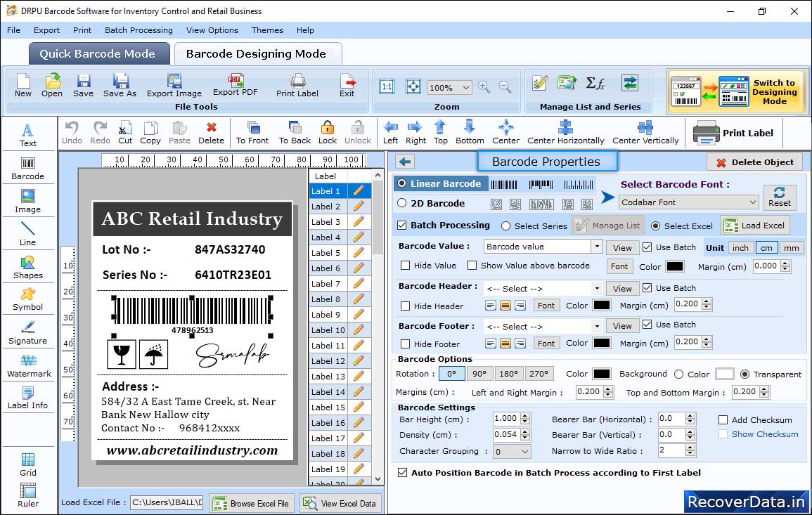Viewport: 812px width, 515px height.
Task: Center object Horizontally
Action: point(566,133)
